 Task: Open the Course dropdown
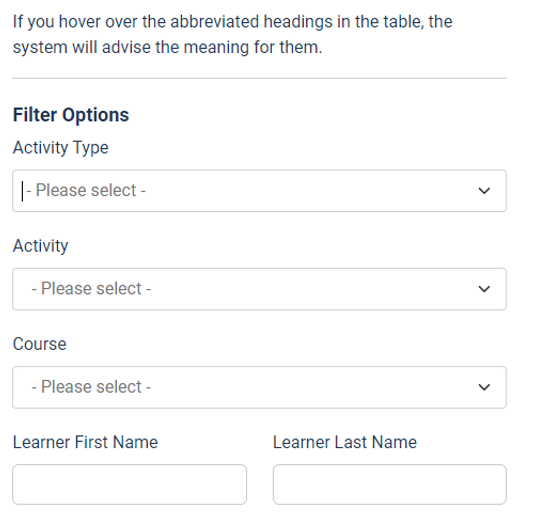259,387
